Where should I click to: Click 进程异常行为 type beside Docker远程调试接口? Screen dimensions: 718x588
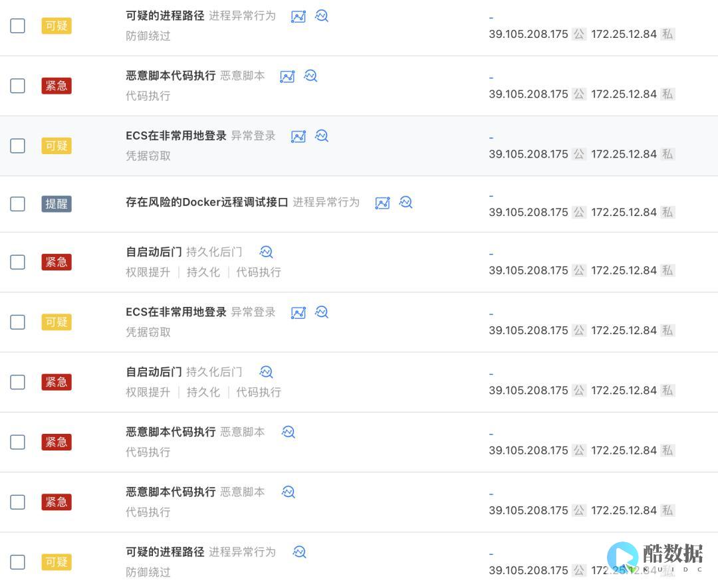(x=326, y=202)
